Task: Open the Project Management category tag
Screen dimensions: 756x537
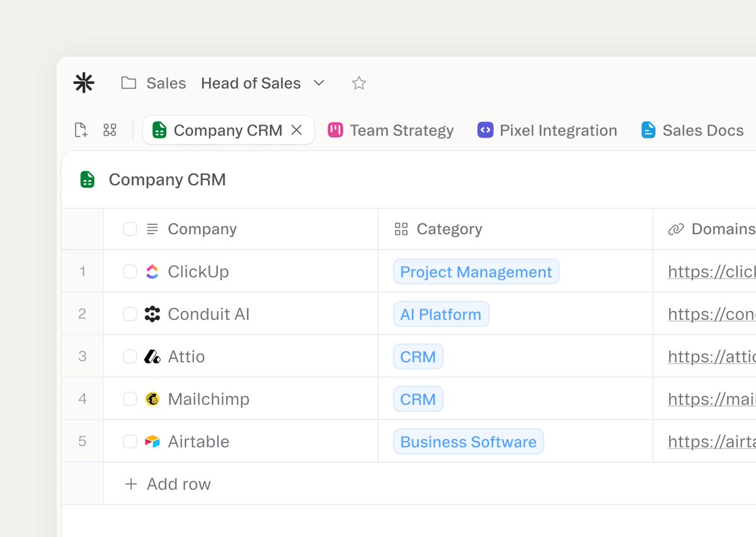Action: click(476, 272)
